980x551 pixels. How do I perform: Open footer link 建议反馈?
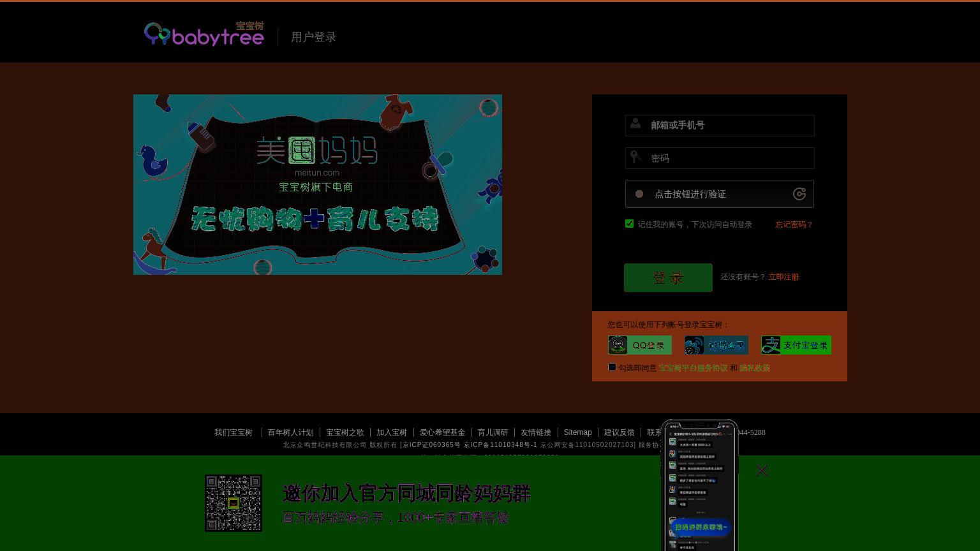[x=620, y=432]
